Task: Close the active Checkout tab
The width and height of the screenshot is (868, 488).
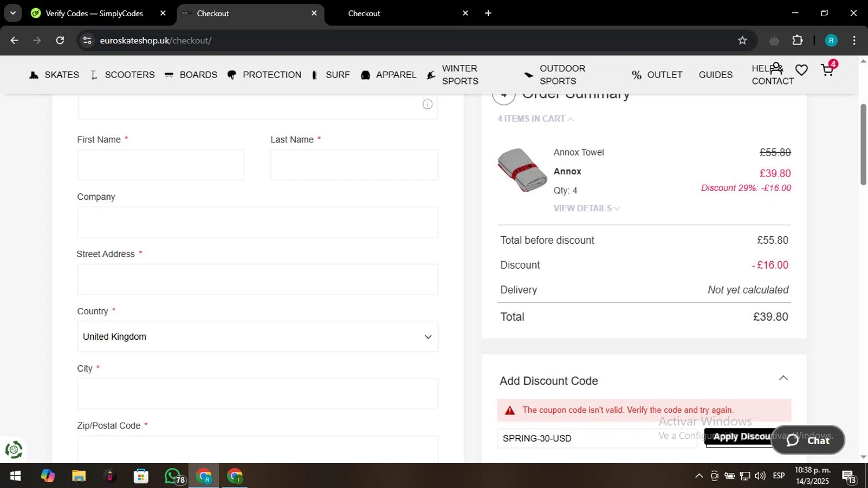Action: point(314,13)
